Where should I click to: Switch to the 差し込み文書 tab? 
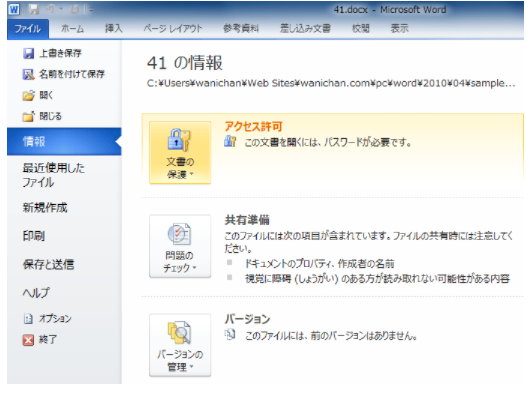tap(305, 29)
